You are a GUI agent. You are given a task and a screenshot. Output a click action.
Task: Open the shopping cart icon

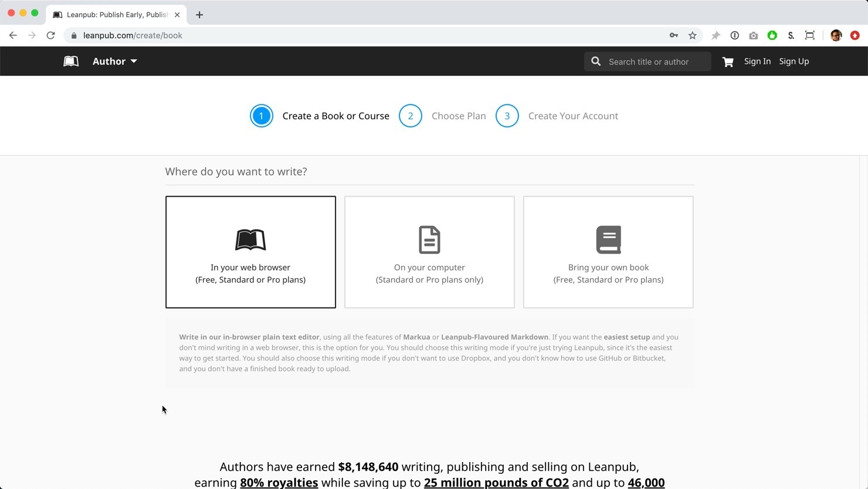[728, 62]
